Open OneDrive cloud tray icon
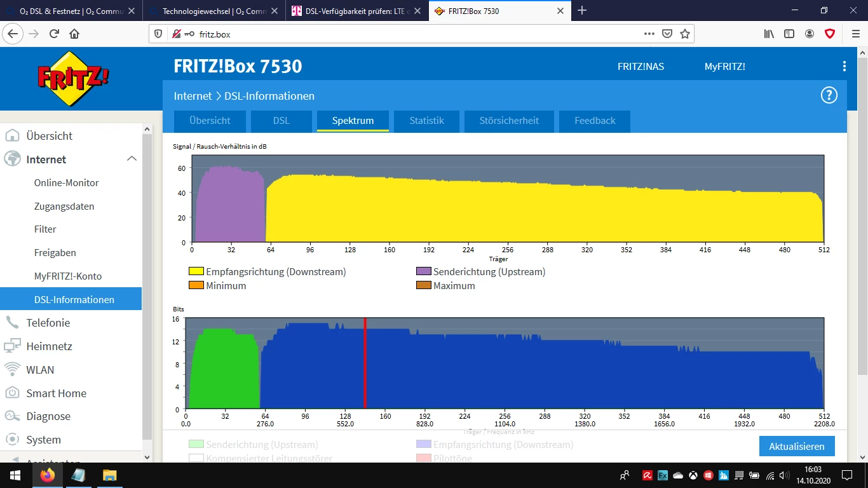This screenshot has height=488, width=868. 678,475
